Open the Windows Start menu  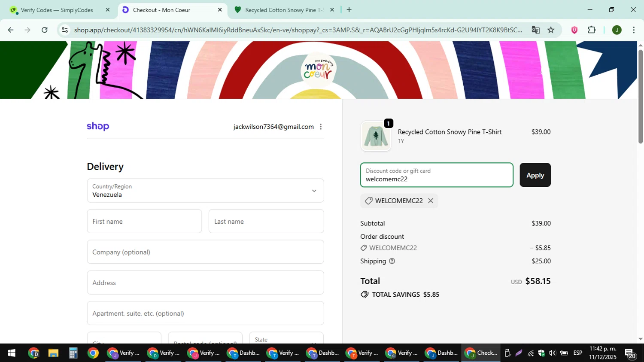[12, 353]
